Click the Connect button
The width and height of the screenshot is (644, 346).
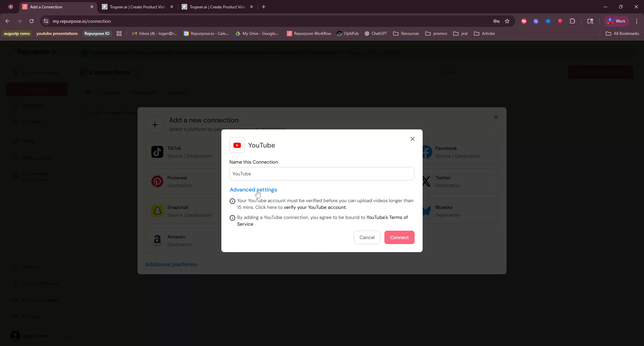(x=399, y=237)
